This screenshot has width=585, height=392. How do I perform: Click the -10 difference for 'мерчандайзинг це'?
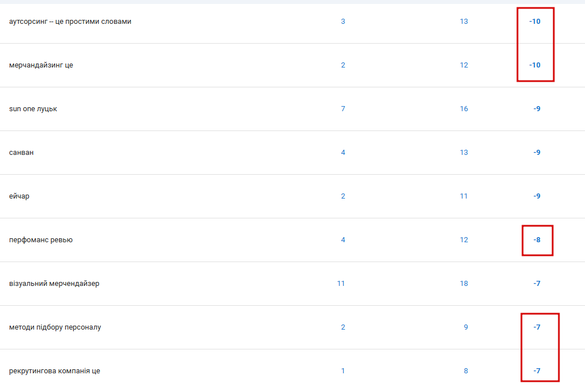pos(535,65)
